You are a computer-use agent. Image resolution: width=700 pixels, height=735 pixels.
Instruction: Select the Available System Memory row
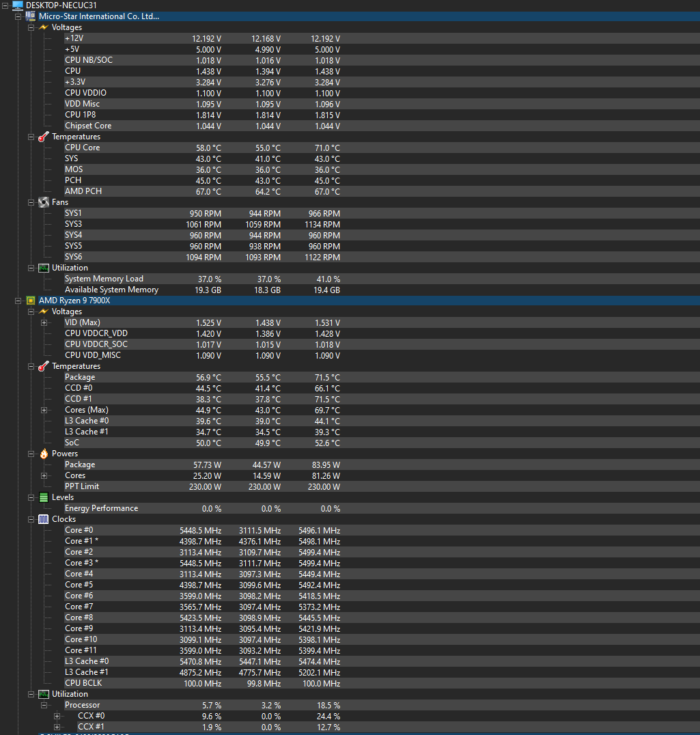click(382, 290)
